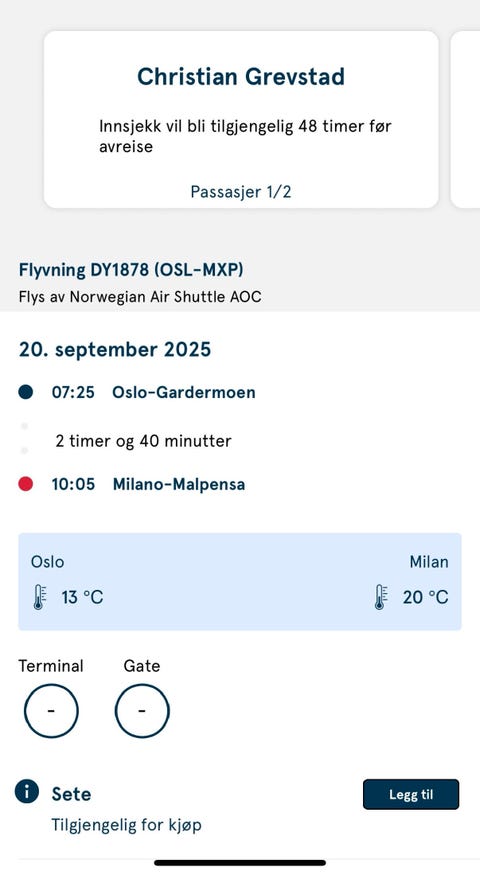
Task: Tap the home indicator bar
Action: [x=240, y=863]
